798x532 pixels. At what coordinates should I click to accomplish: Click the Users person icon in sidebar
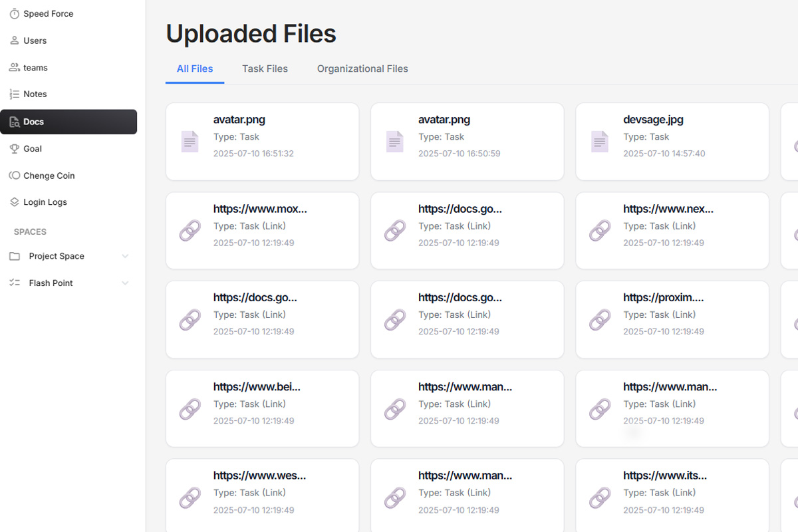point(14,41)
